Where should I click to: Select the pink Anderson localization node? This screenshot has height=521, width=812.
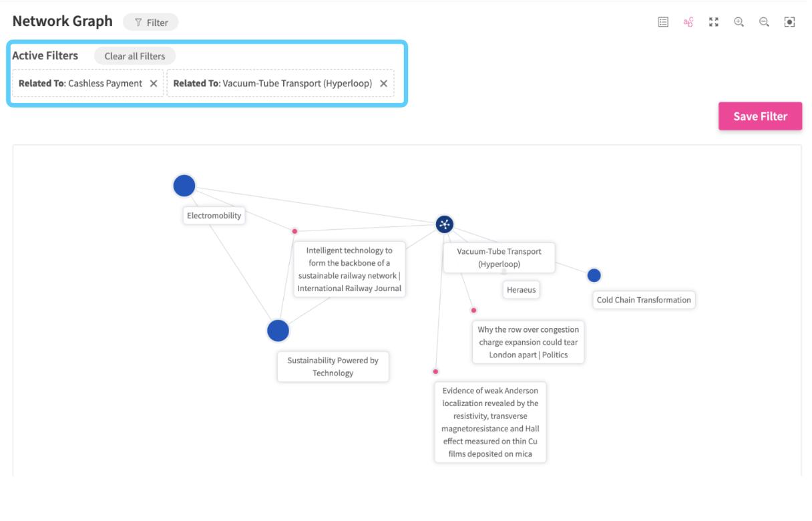pos(435,371)
